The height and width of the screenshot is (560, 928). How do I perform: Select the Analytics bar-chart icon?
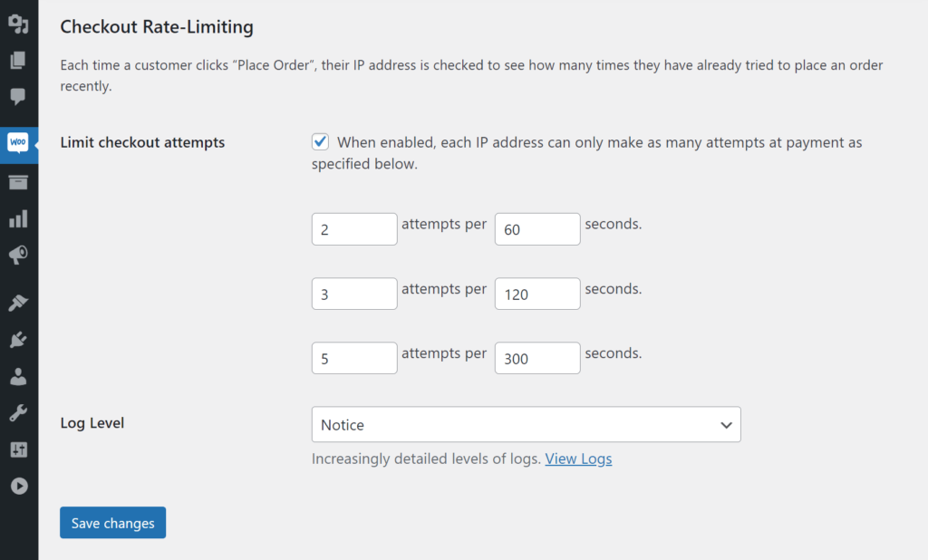(18, 218)
